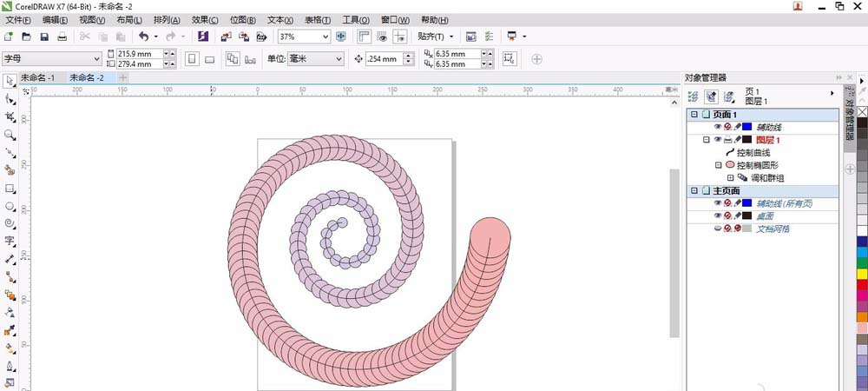868x391 pixels.
Task: Select the Rectangle tool
Action: tap(10, 189)
